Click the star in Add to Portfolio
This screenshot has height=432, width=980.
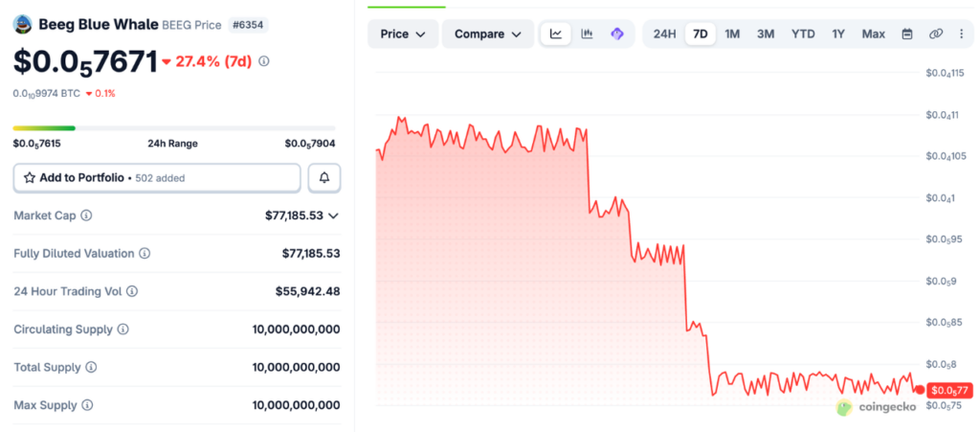click(x=30, y=178)
